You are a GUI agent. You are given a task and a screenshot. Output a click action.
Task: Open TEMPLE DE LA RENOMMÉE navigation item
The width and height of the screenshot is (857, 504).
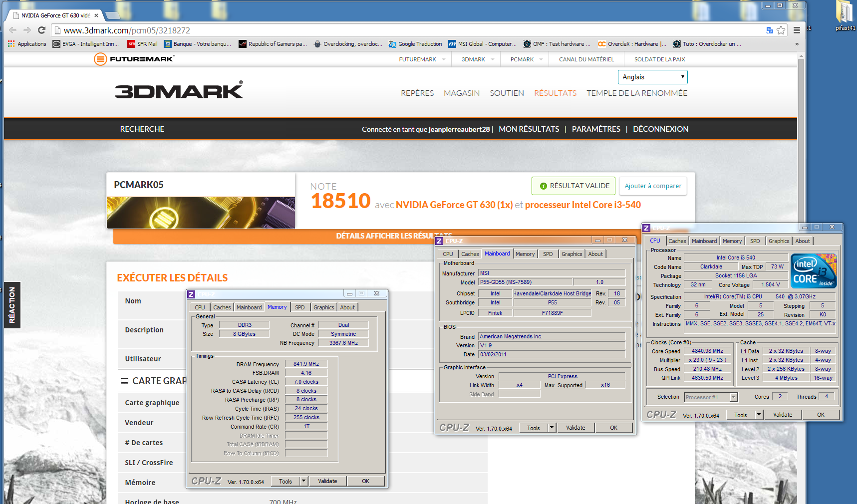pyautogui.click(x=637, y=93)
